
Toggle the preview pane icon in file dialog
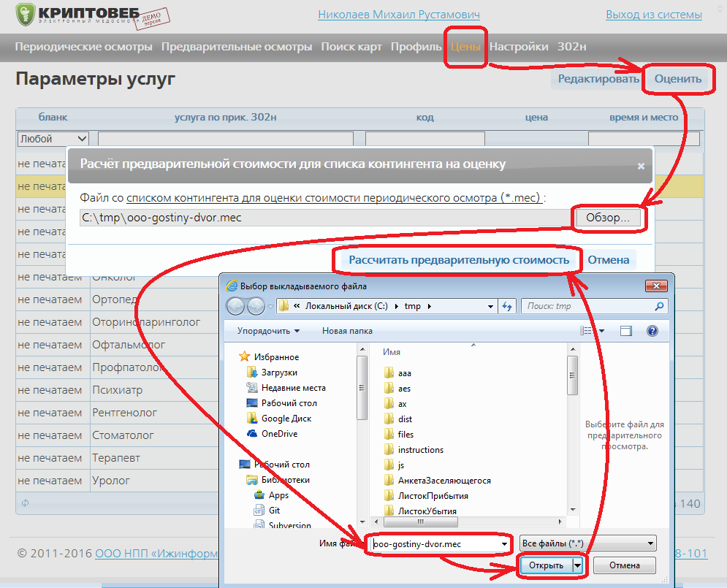(x=626, y=331)
